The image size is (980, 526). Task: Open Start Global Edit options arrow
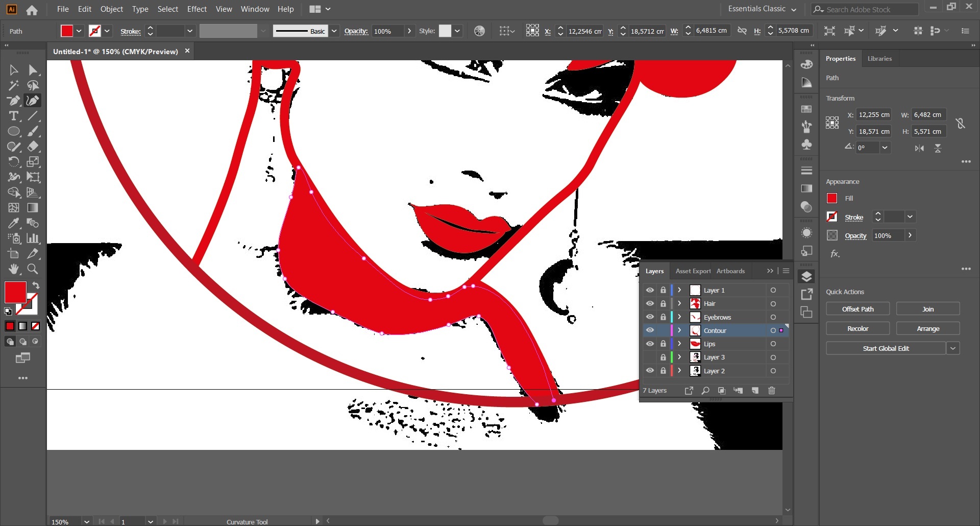(x=953, y=348)
